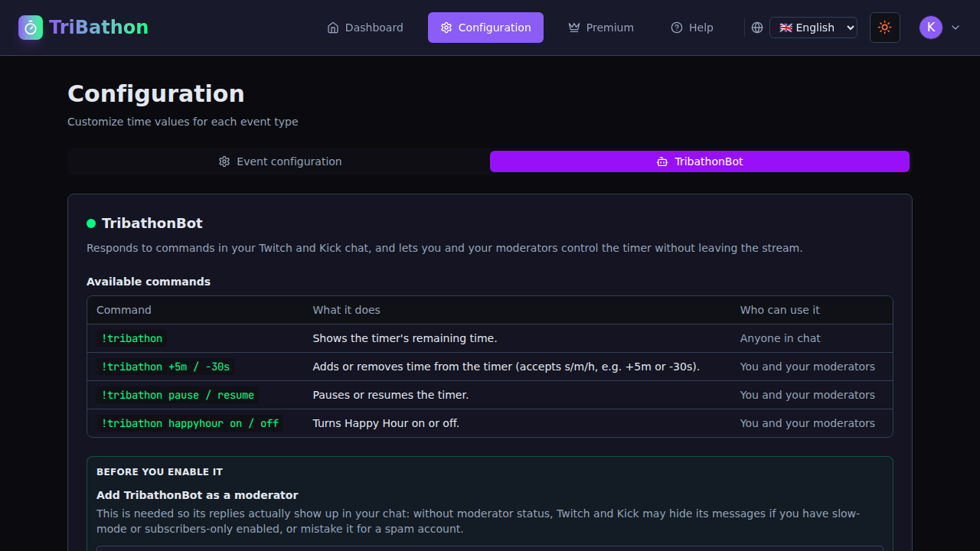Click 'Shows the timer's remaining time.' description
The width and height of the screenshot is (980, 551).
(405, 338)
